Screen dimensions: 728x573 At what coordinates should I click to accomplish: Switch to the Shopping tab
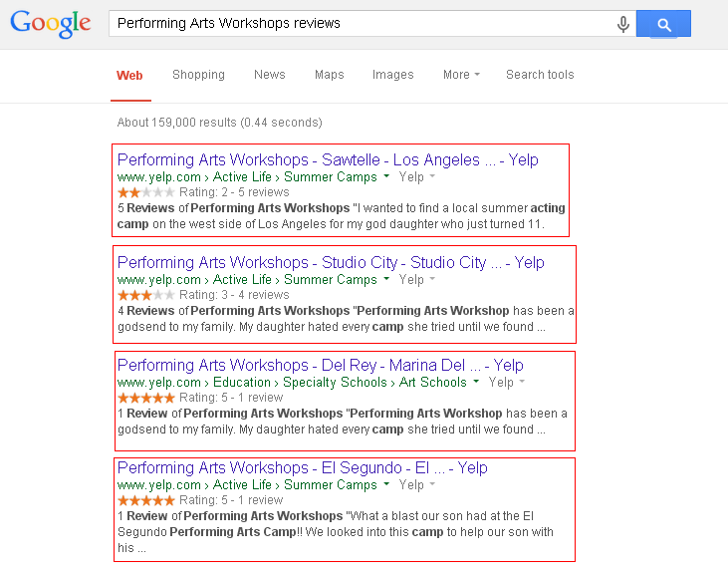198,75
